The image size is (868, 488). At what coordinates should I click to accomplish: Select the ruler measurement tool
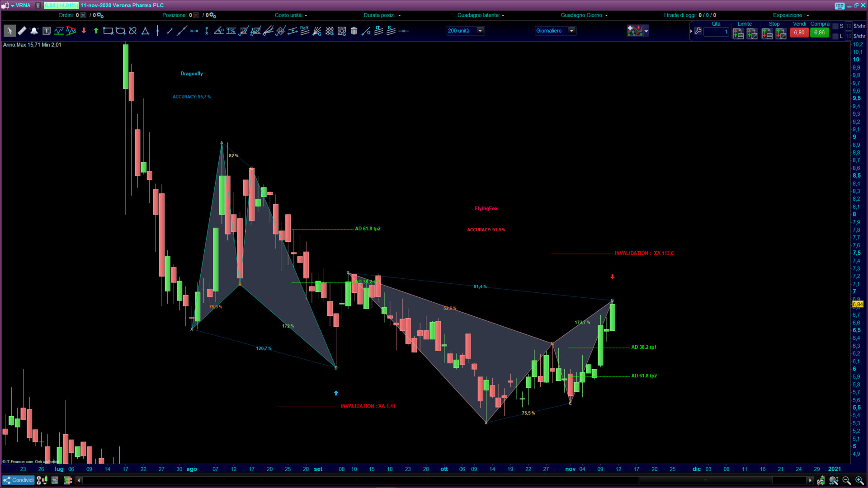pyautogui.click(x=22, y=31)
